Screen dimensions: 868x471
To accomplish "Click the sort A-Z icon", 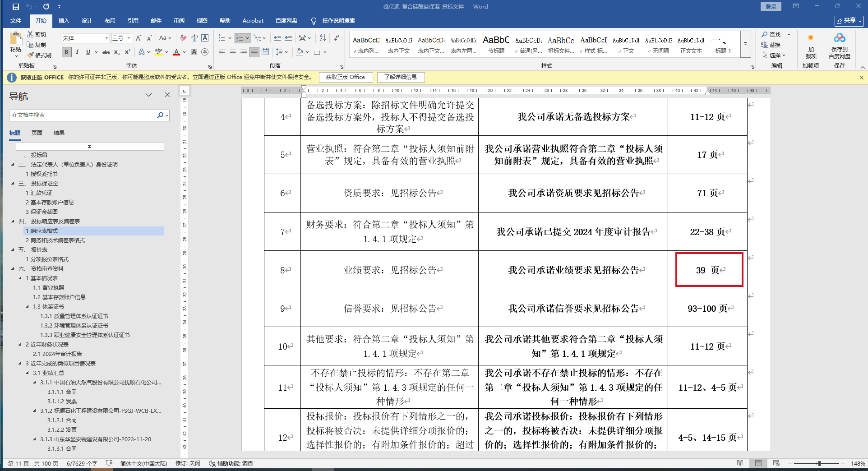I will tap(323, 38).
